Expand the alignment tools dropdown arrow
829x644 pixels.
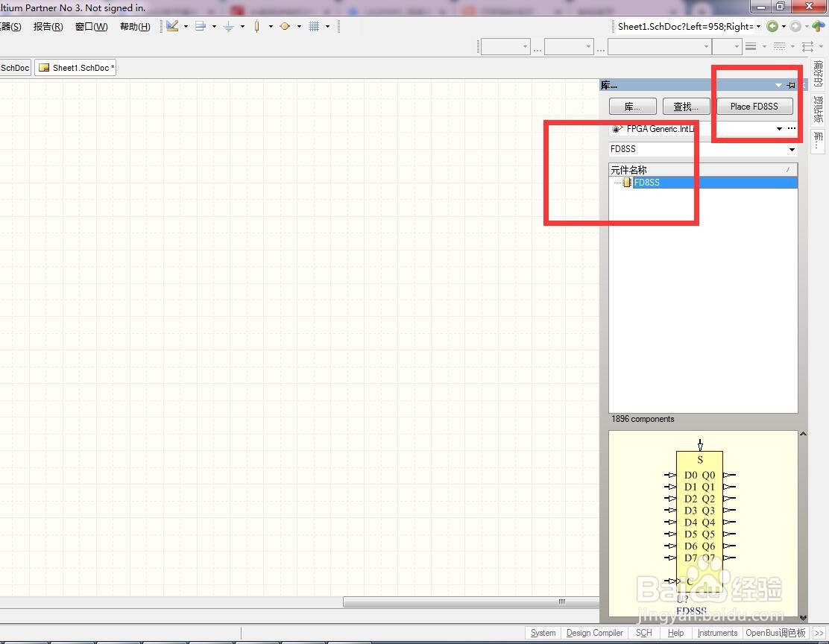(214, 26)
